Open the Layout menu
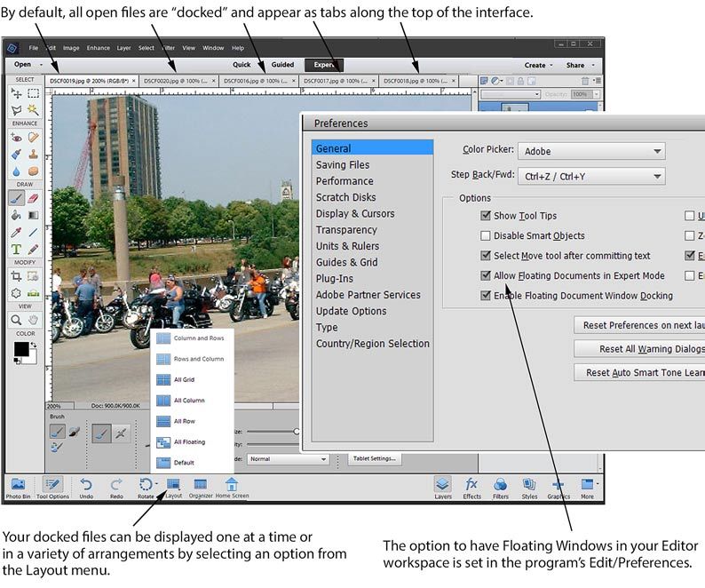Image resolution: width=705 pixels, height=588 pixels. [x=173, y=488]
